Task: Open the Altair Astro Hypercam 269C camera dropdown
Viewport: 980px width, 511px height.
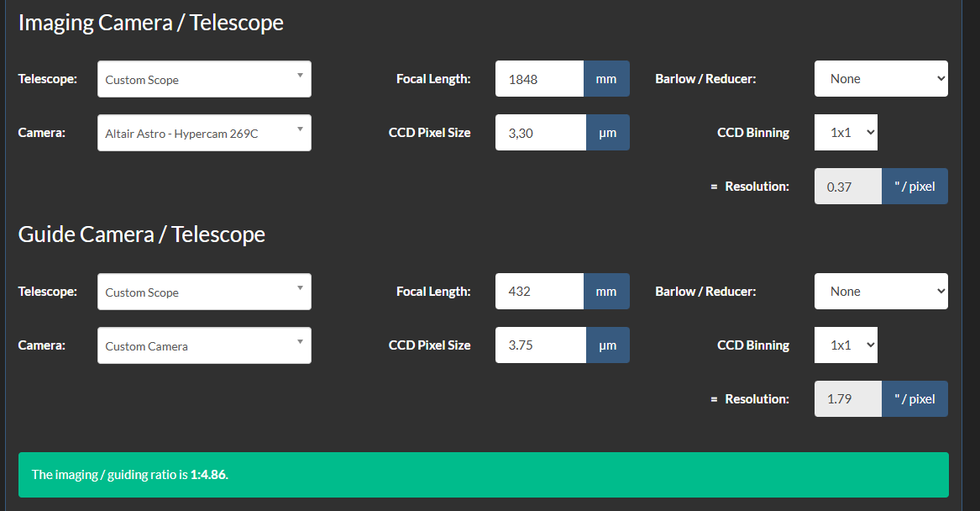Action: 204,133
